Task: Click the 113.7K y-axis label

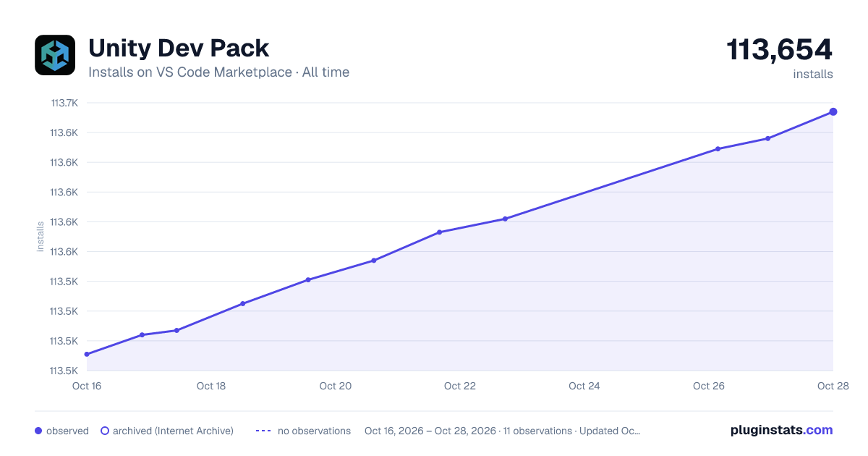Action: coord(64,103)
